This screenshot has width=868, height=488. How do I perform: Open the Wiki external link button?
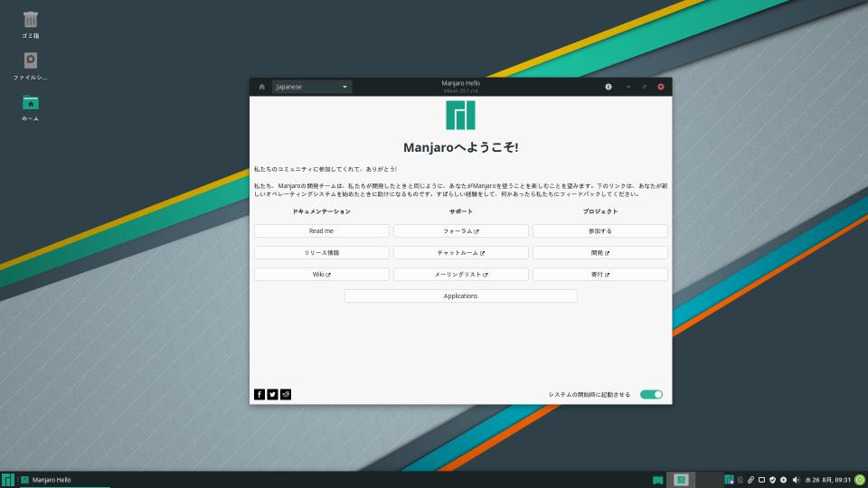click(x=322, y=275)
